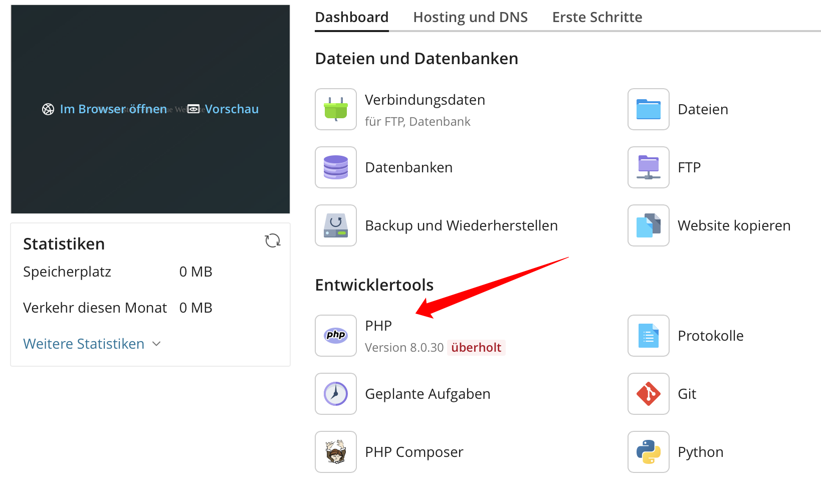This screenshot has width=821, height=504.
Task: Open the Git icon
Action: [x=648, y=394]
